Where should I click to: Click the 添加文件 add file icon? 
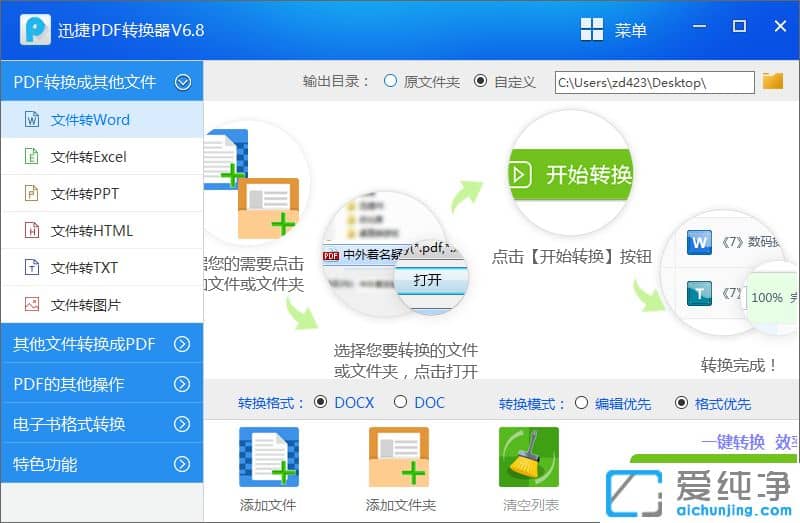point(269,457)
